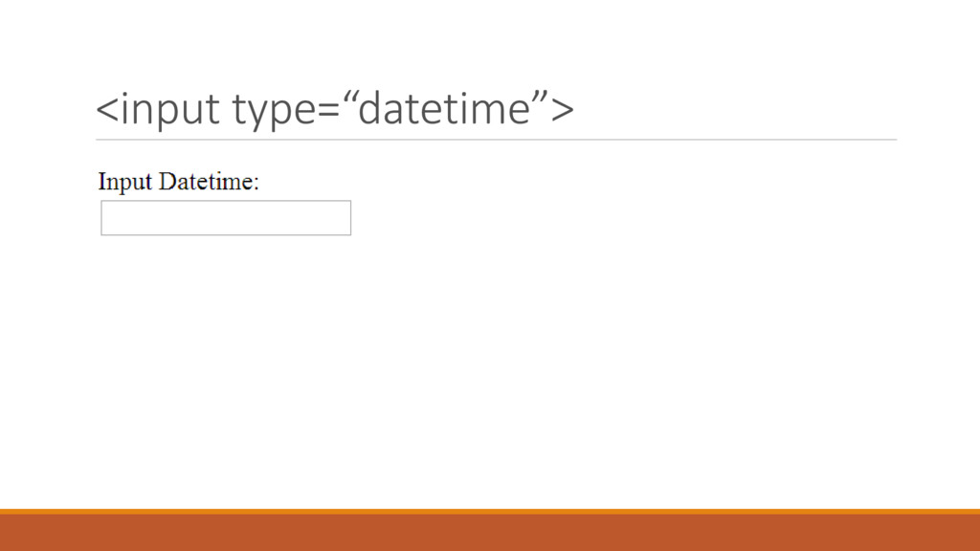980x551 pixels.
Task: Click the horizontal divider line under the title
Action: (496, 140)
